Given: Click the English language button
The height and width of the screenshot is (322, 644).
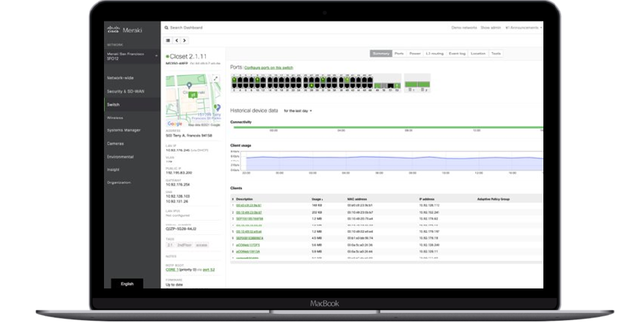Looking at the screenshot, I should [127, 284].
